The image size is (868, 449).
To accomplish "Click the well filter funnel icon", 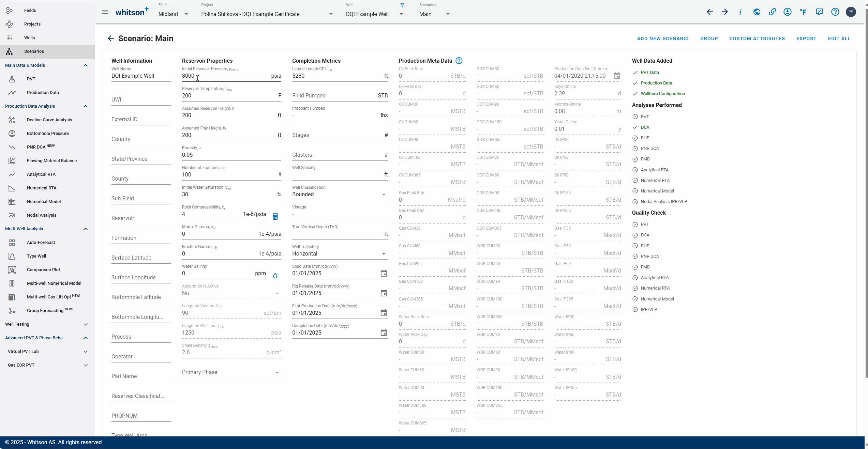I will 402,5.
